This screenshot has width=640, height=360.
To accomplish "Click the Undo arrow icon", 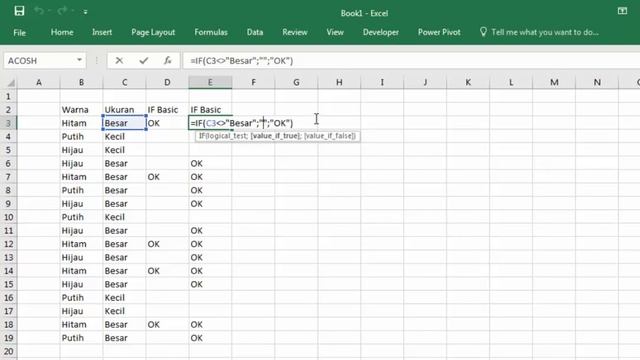I will [39, 11].
